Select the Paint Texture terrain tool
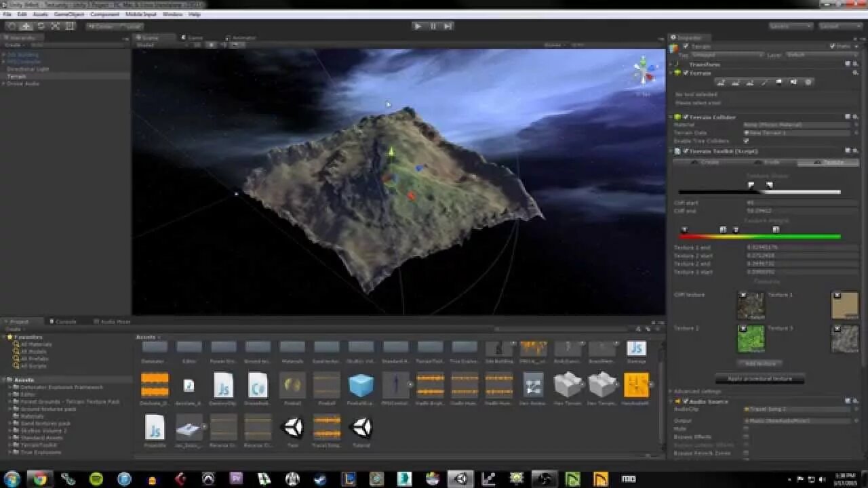868x488 pixels. click(x=764, y=82)
